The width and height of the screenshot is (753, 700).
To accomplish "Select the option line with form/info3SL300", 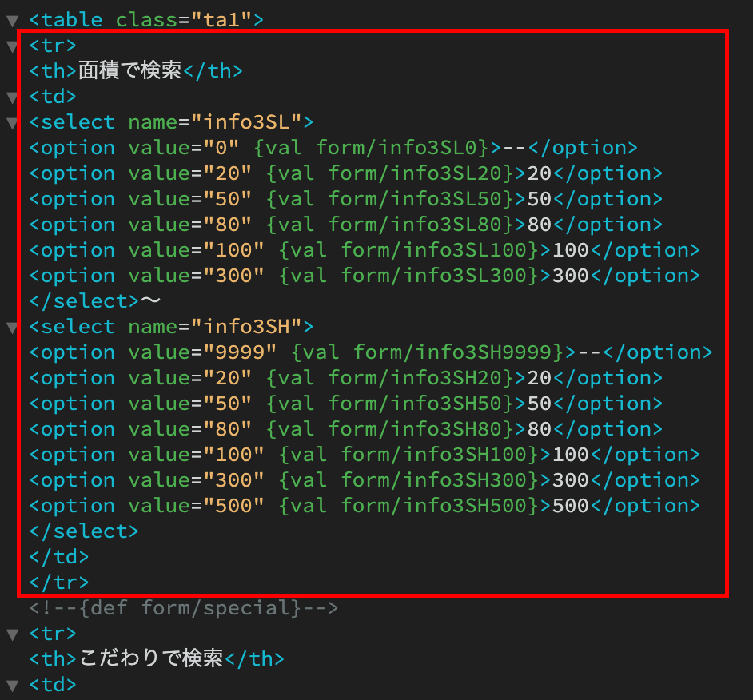I will [365, 275].
